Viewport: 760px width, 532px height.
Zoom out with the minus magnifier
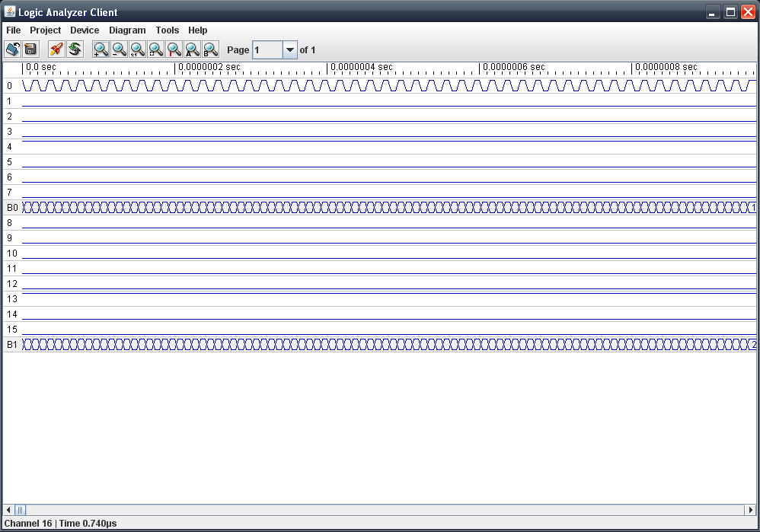coord(120,49)
